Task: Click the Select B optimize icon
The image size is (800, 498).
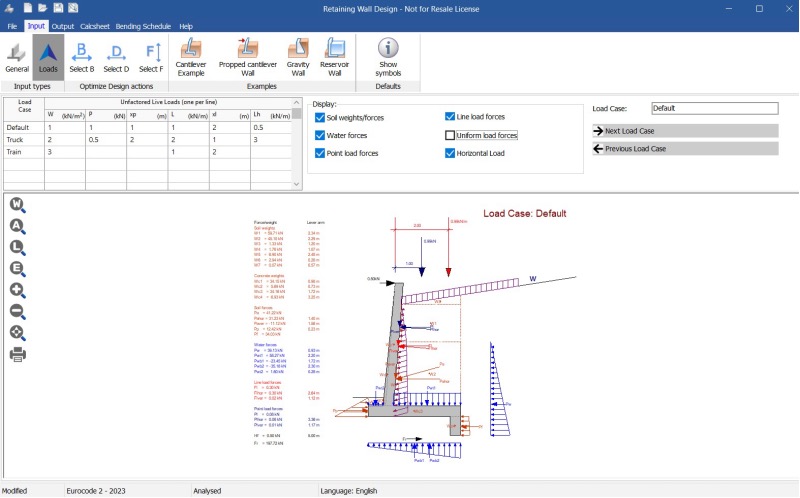Action: click(82, 57)
